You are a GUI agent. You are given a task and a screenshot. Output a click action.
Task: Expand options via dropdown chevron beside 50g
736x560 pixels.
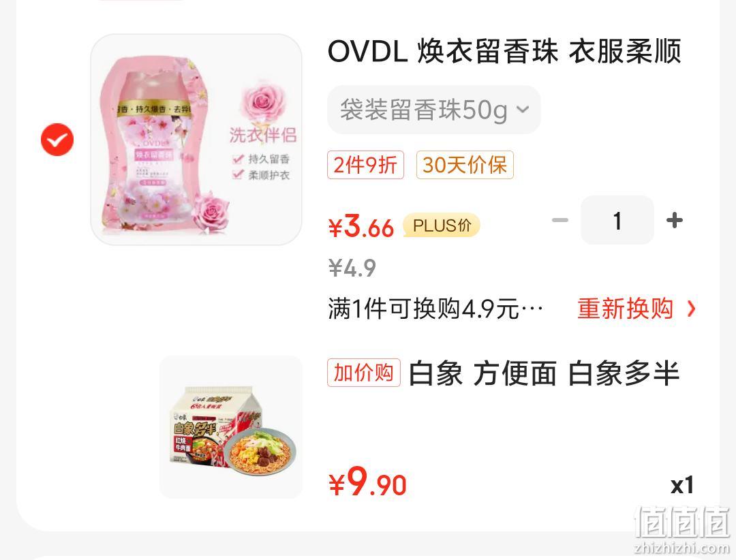click(x=523, y=110)
